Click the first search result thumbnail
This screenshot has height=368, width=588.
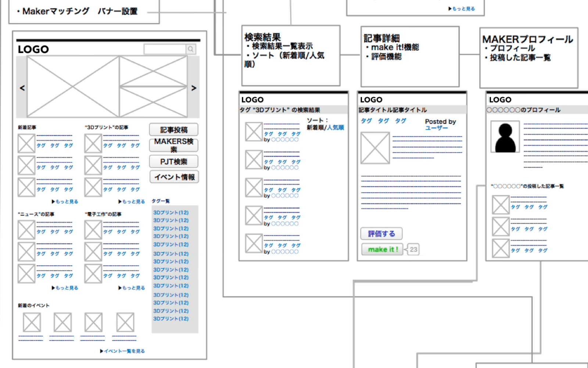pyautogui.click(x=254, y=131)
